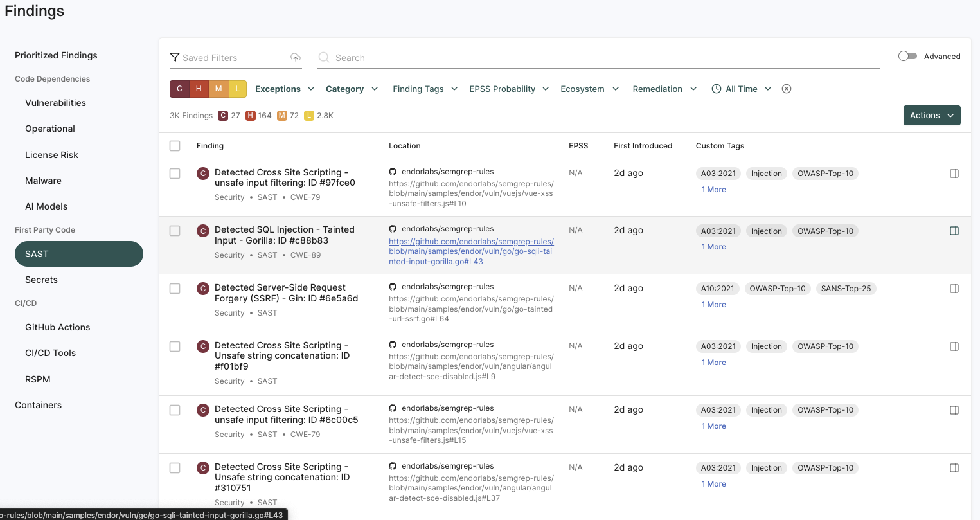Check the box for finding ID #6c00c5
The width and height of the screenshot is (980, 520).
click(175, 410)
